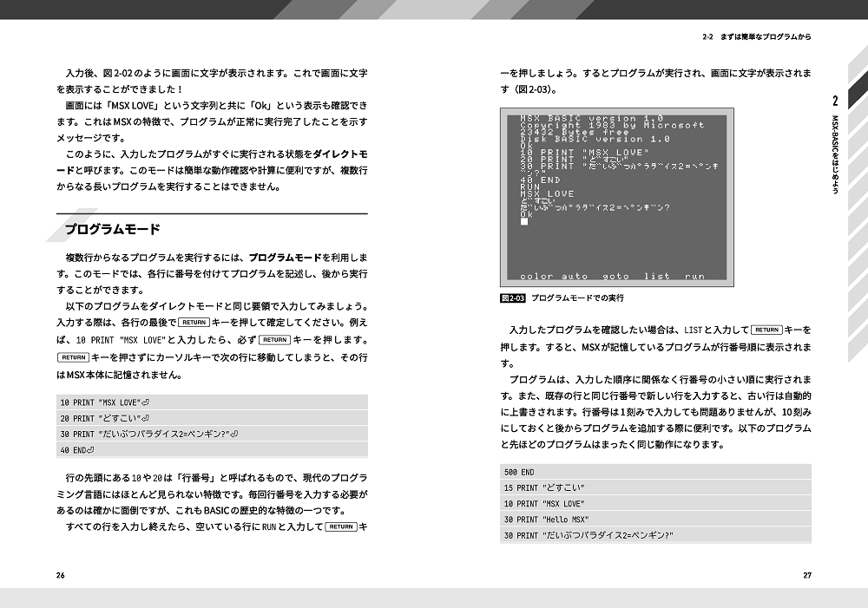This screenshot has width=868, height=608.
Task: Click page number 26
Action: (x=61, y=575)
